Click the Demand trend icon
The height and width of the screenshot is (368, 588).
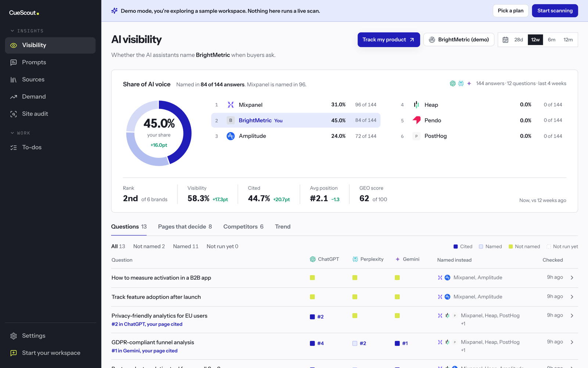click(x=14, y=97)
